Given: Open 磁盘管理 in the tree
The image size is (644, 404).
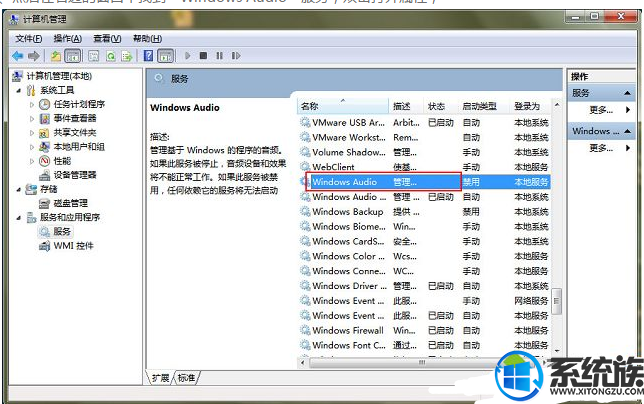Looking at the screenshot, I should click(x=71, y=203).
